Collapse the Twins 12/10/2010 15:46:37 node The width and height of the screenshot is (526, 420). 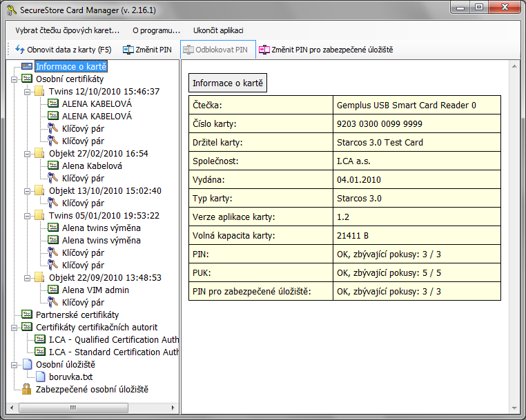pos(27,92)
